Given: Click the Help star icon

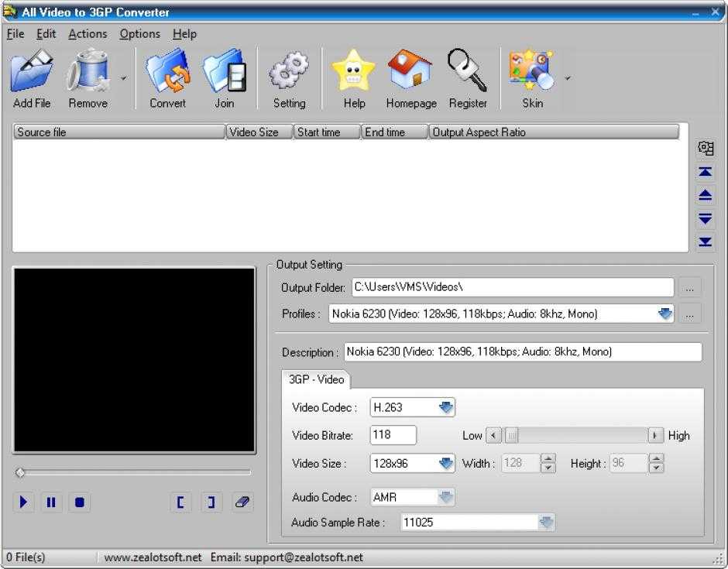Looking at the screenshot, I should point(354,72).
